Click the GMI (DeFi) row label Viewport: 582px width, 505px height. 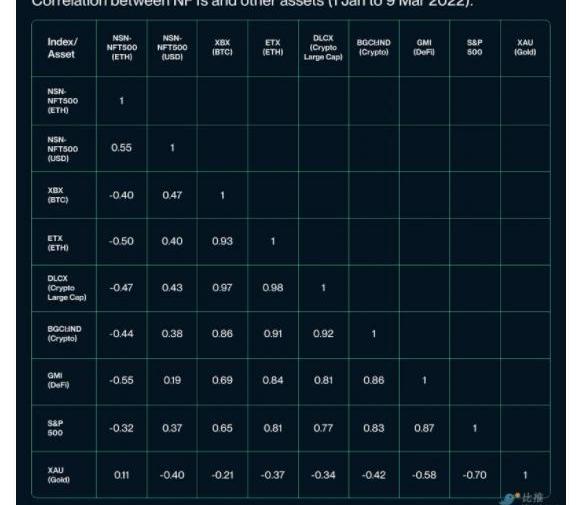(x=58, y=380)
